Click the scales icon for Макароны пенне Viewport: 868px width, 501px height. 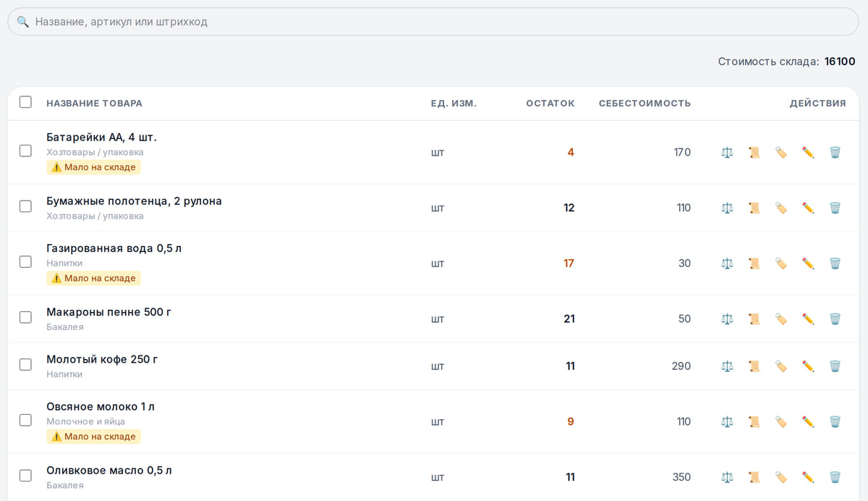[x=727, y=319]
